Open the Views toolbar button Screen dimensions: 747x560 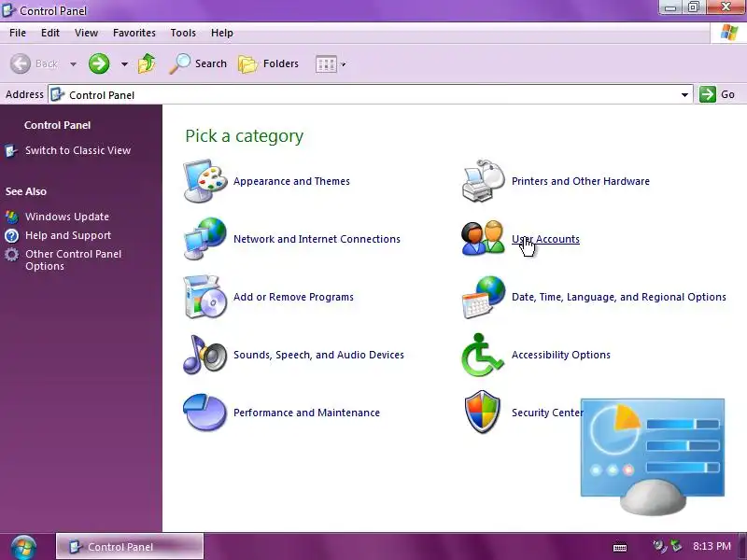[326, 63]
